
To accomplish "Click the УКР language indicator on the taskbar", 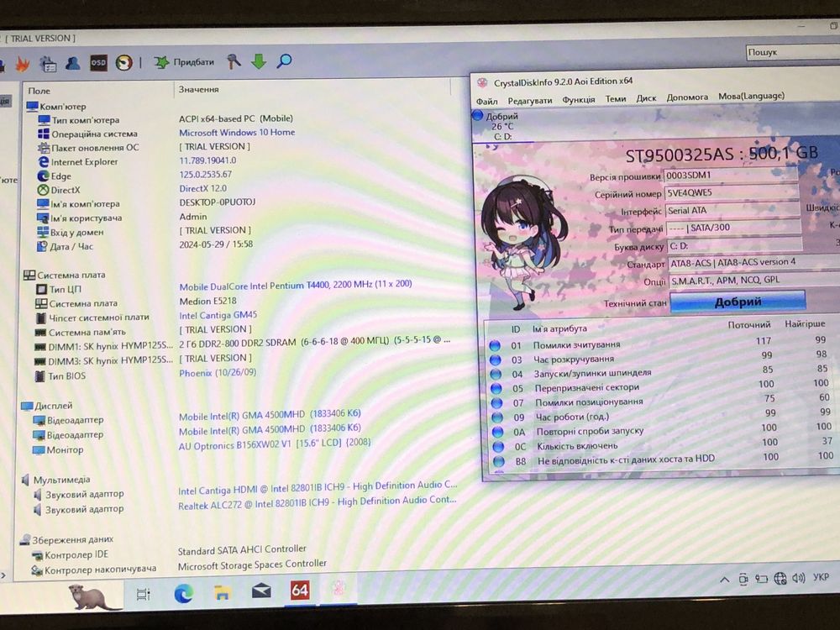I will pyautogui.click(x=821, y=577).
